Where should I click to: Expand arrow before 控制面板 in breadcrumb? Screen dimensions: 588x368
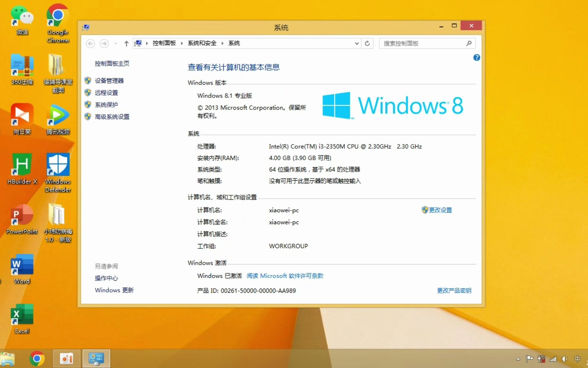pos(147,43)
